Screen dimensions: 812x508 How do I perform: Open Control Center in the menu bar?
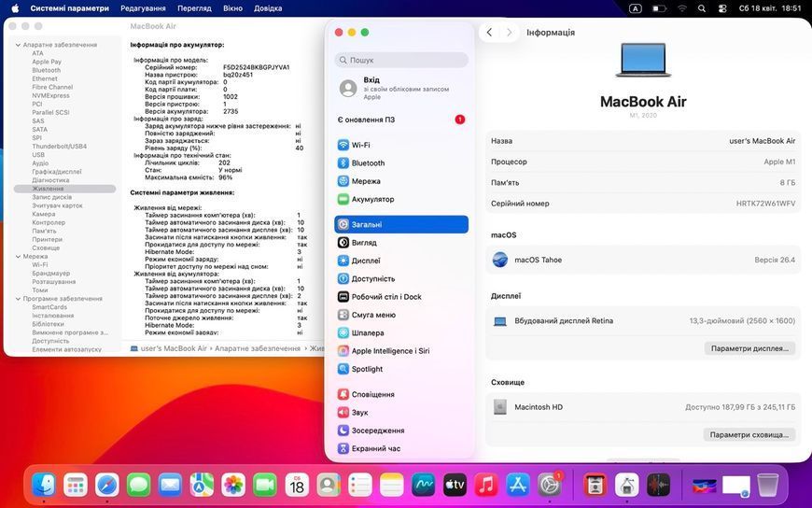[722, 8]
